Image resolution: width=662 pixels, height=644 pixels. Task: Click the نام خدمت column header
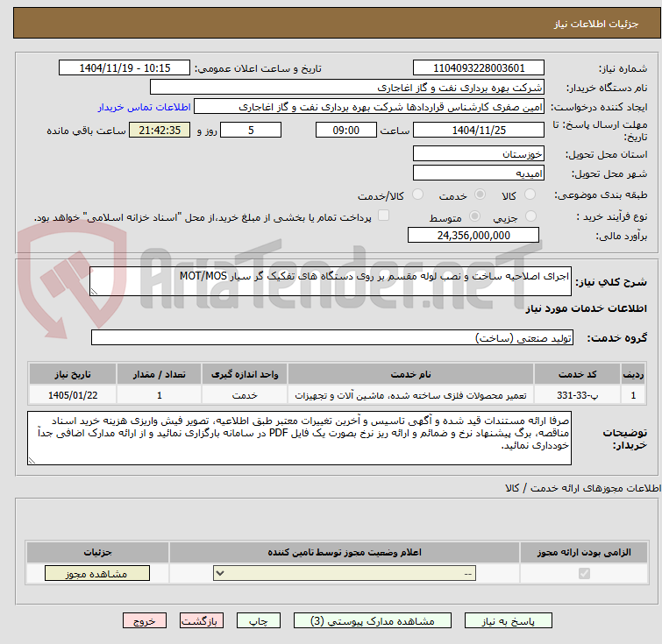pos(411,374)
